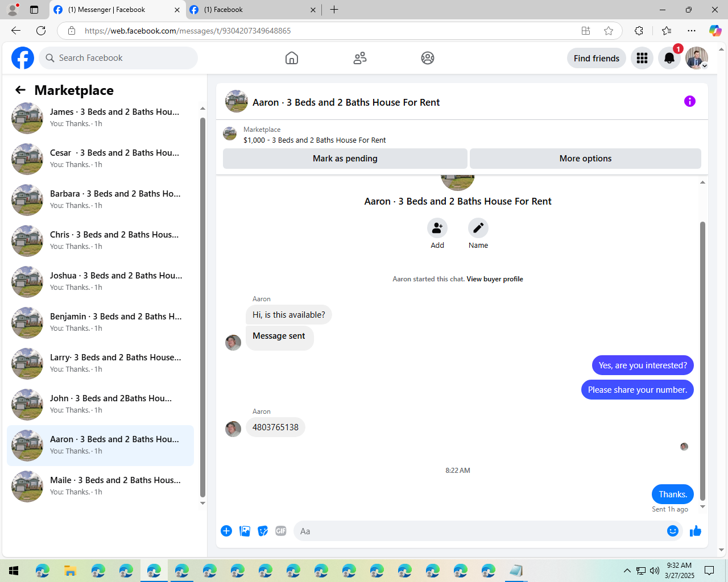Show hidden system tray icons

627,571
